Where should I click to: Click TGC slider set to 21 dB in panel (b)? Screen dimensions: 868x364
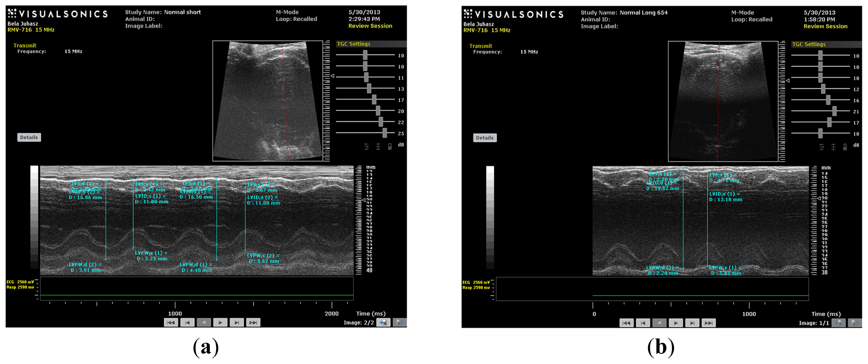tap(834, 111)
